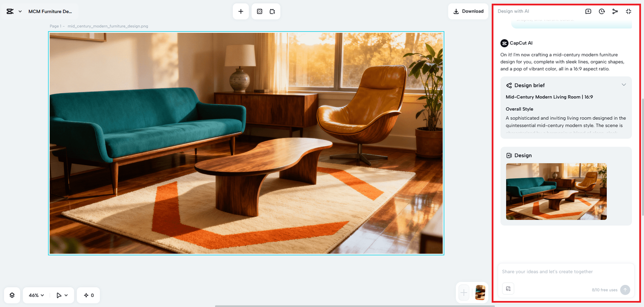Image resolution: width=644 pixels, height=307 pixels.
Task: Click the Design brief section icon
Action: tap(509, 86)
